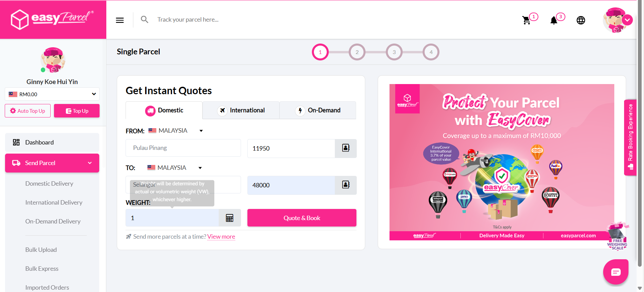
Task: Switch to the On-Demand tab
Action: (318, 110)
